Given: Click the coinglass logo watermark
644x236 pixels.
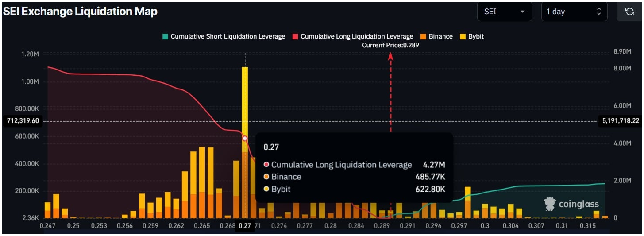Looking at the screenshot, I should [571, 204].
